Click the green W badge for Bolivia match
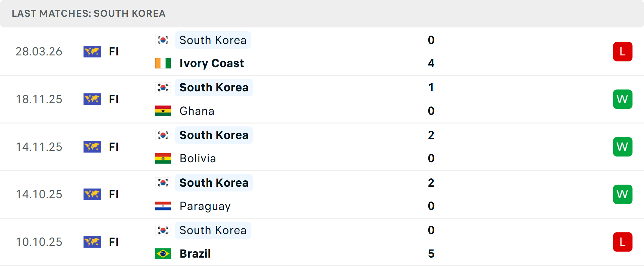The width and height of the screenshot is (644, 266). coord(623,147)
